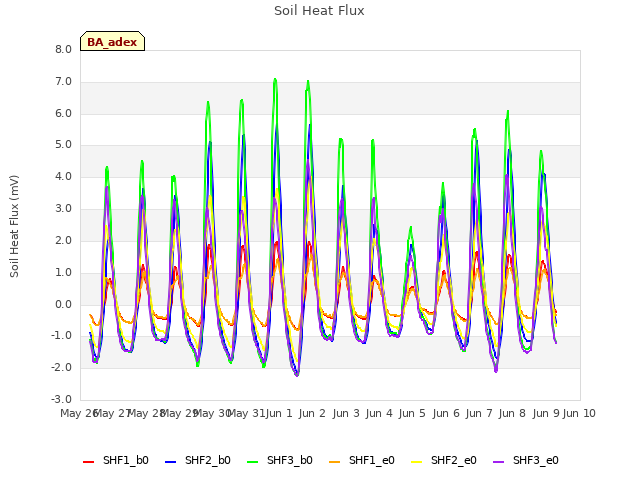
Task: Click the yellow SHF2_e0 legend swatch
Action: (x=416, y=461)
